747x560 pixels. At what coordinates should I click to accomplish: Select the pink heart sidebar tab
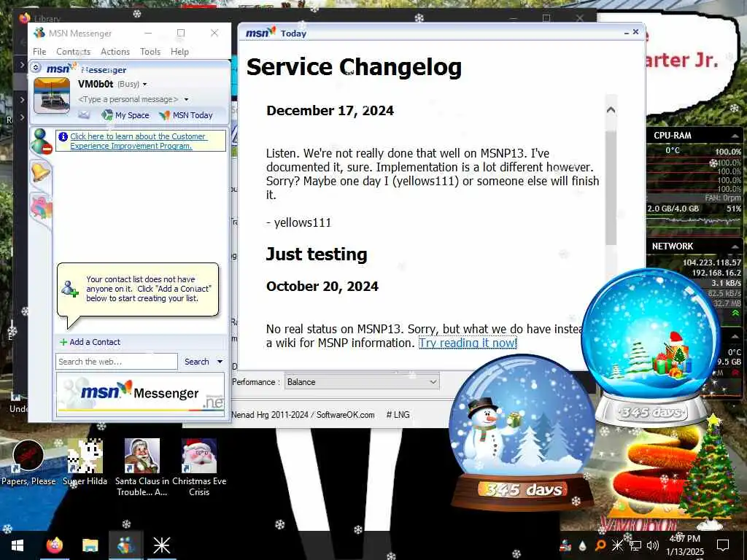point(41,208)
